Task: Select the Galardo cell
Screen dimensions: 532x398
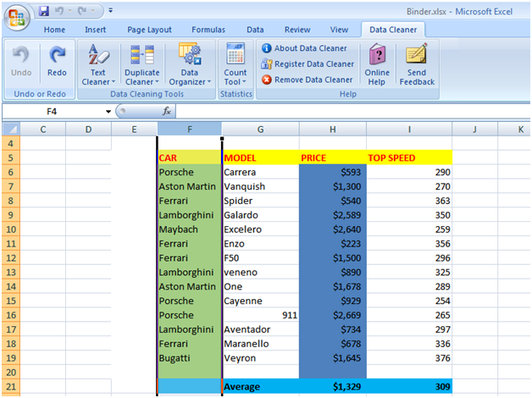Action: point(261,215)
